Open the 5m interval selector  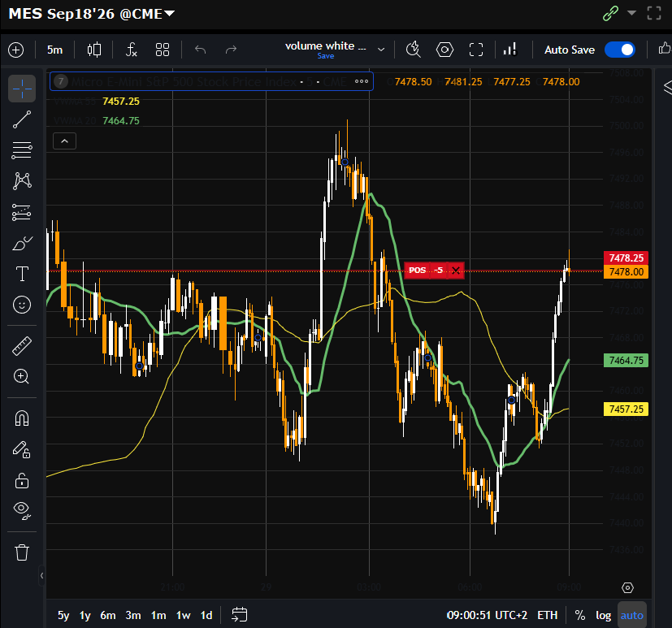[x=55, y=50]
